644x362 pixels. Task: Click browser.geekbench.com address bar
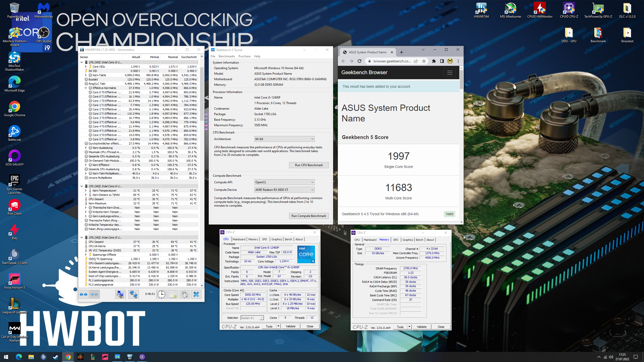(392, 61)
